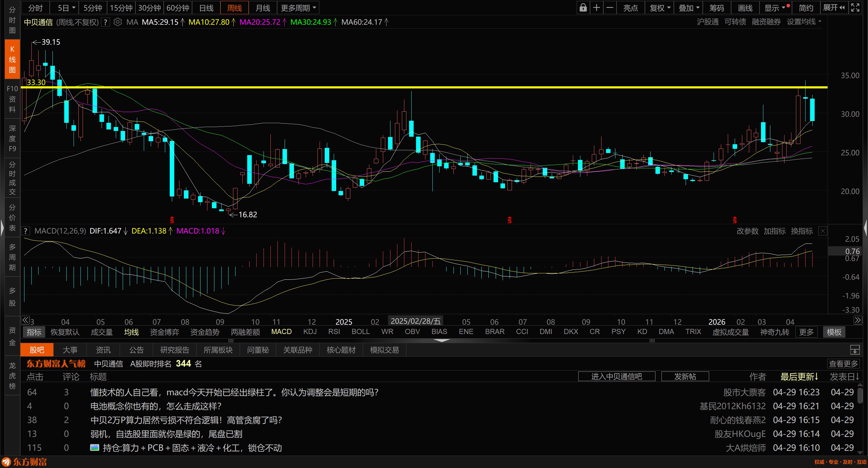The width and height of the screenshot is (868, 468).
Task: Zoom in the chart with plus icon
Action: 596,8
